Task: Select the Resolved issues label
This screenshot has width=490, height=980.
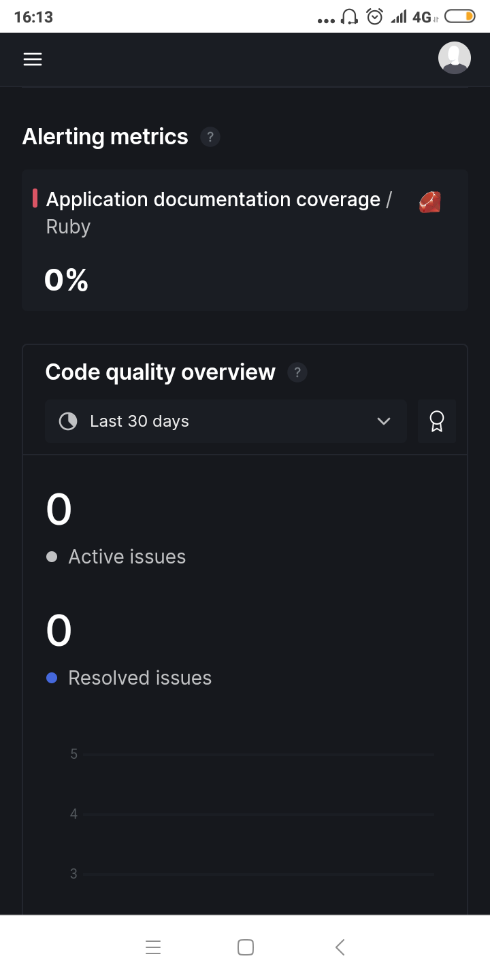Action: [140, 678]
